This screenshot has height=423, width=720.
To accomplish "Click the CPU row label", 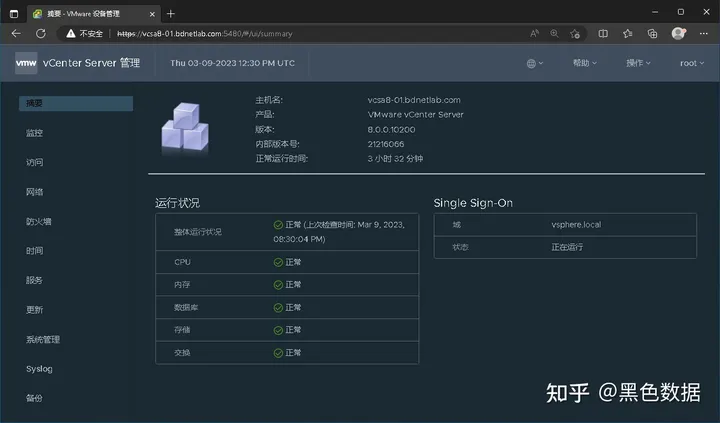I will (182, 262).
